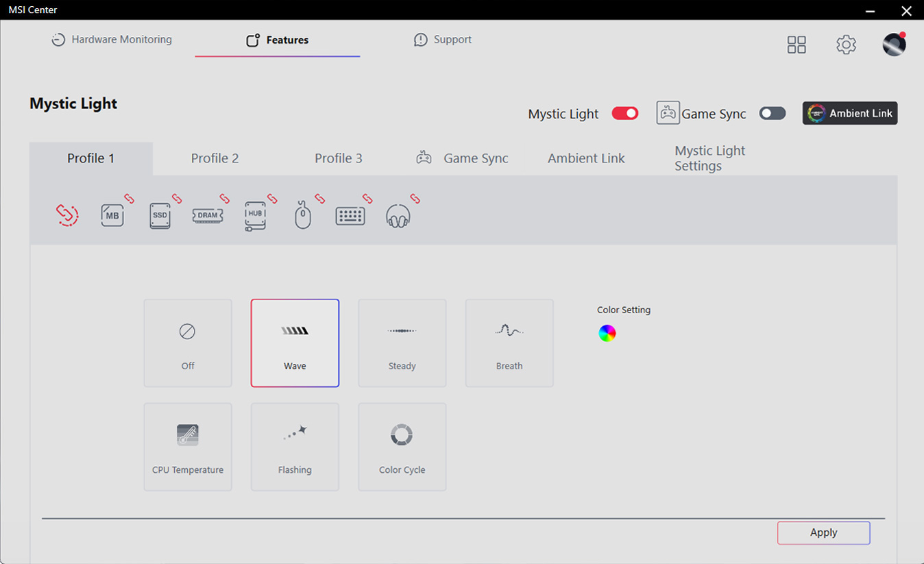Screen dimensions: 924x564
Task: Enable the Game Sync toggle switch
Action: pyautogui.click(x=772, y=113)
